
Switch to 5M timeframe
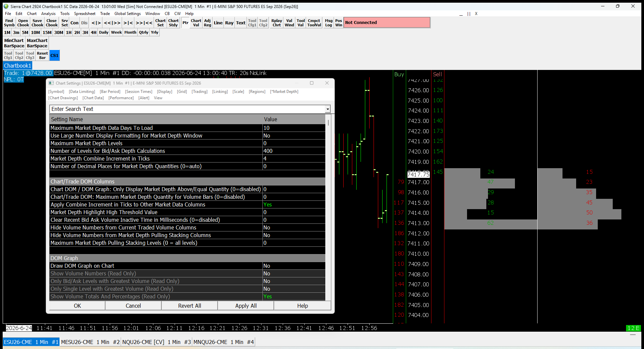click(25, 32)
